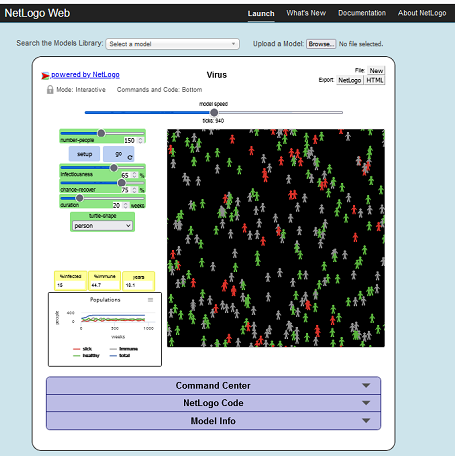Click the duration slider handle
455x456 pixels.
(79, 198)
